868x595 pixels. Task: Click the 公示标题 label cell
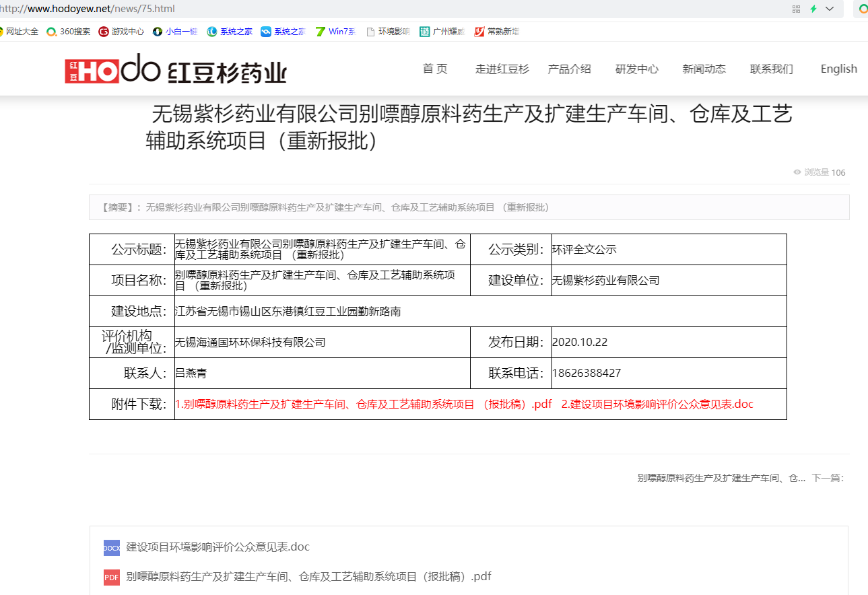point(132,250)
